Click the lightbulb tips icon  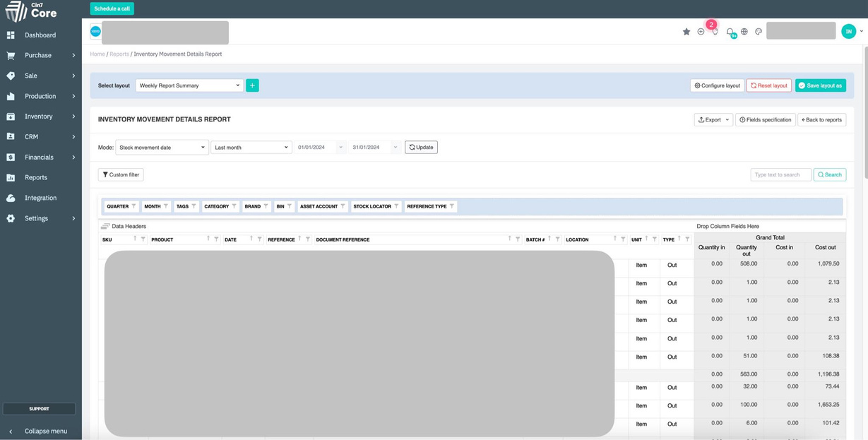[x=715, y=32]
